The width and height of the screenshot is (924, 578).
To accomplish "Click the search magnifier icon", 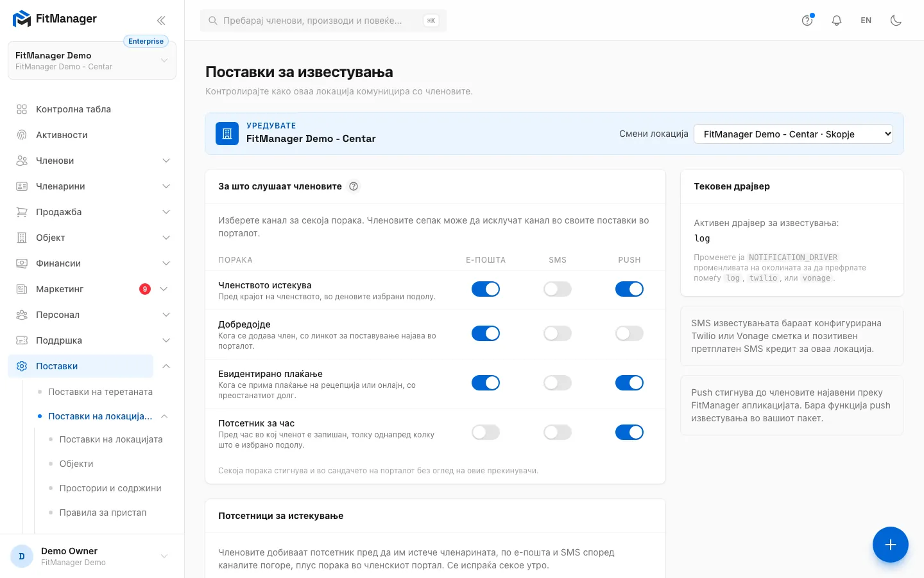I will pos(213,21).
